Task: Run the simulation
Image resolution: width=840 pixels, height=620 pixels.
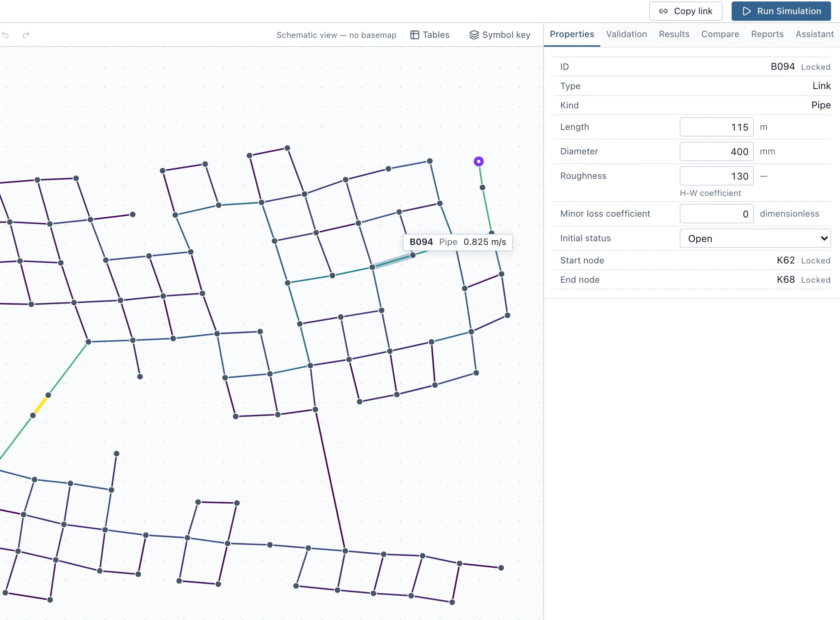Action: (x=781, y=11)
